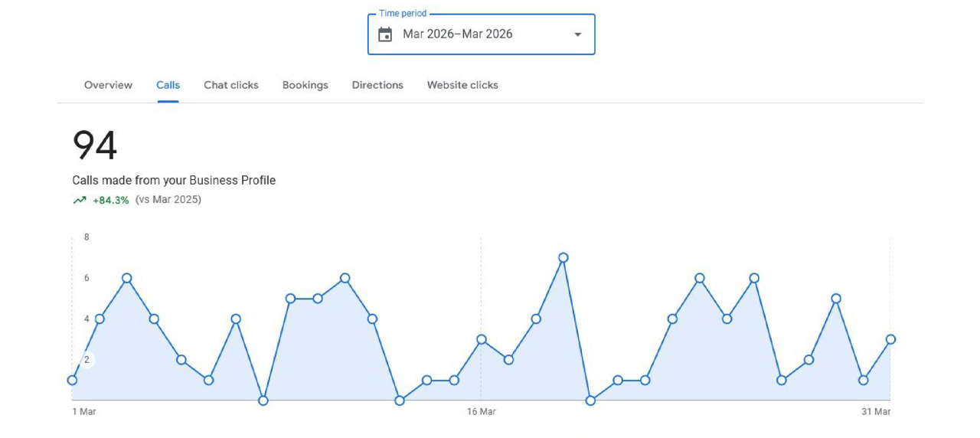This screenshot has width=980, height=438.
Task: Open the Time period dropdown arrow
Action: click(x=577, y=34)
